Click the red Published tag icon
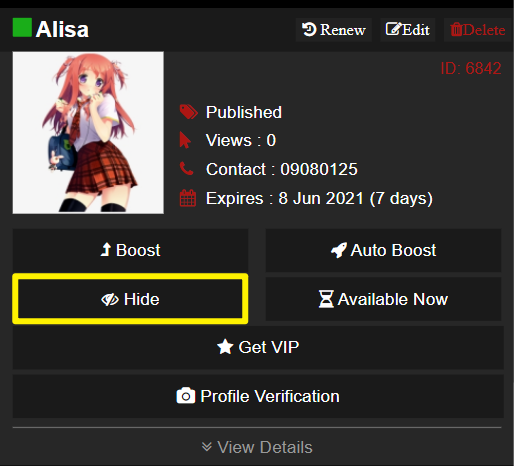 click(188, 112)
